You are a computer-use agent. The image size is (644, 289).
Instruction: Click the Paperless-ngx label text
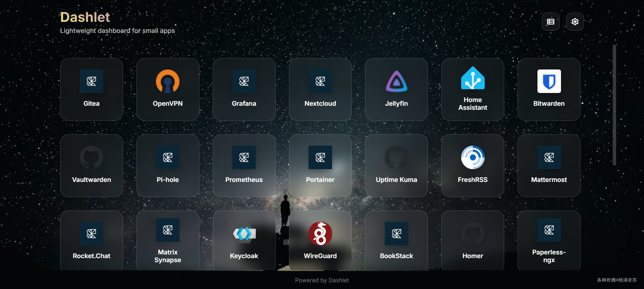(549, 256)
